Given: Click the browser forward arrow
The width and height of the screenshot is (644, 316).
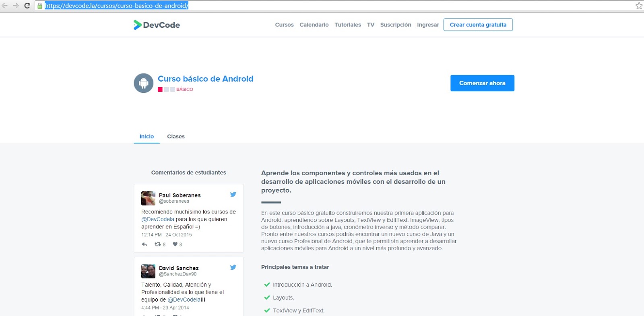Looking at the screenshot, I should 16,6.
